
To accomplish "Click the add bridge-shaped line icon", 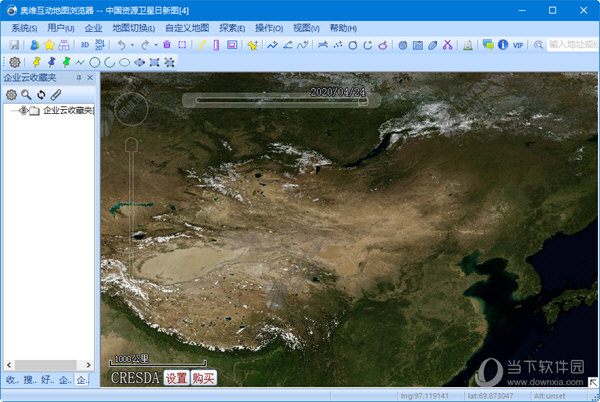I will coord(323,45).
